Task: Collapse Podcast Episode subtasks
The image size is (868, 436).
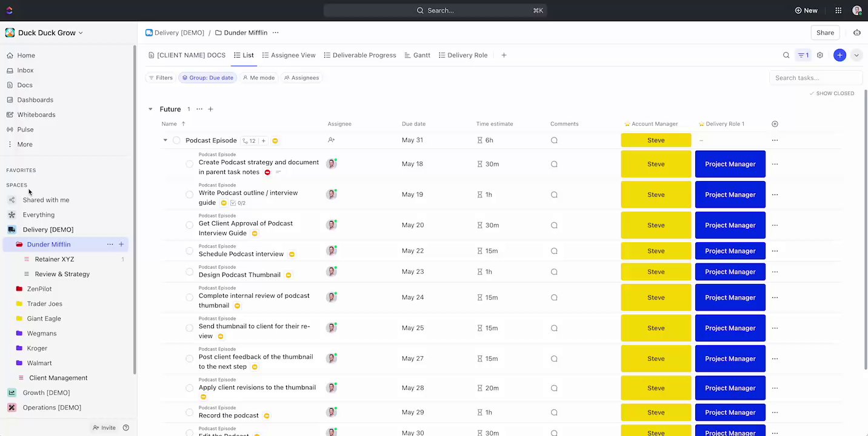Action: pyautogui.click(x=165, y=140)
